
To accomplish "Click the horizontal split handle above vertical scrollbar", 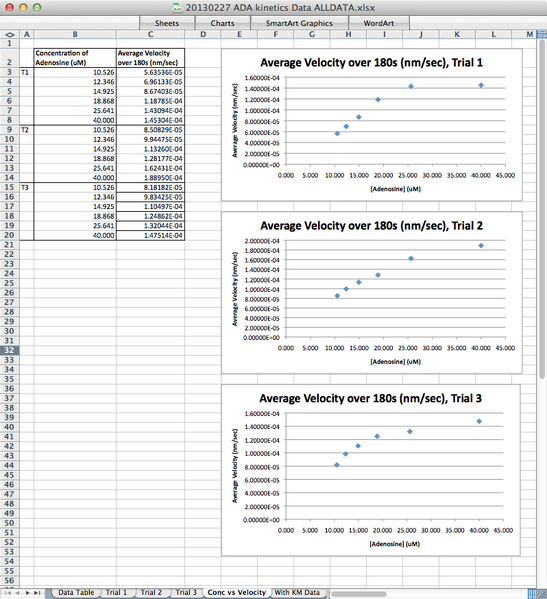I will [542, 34].
